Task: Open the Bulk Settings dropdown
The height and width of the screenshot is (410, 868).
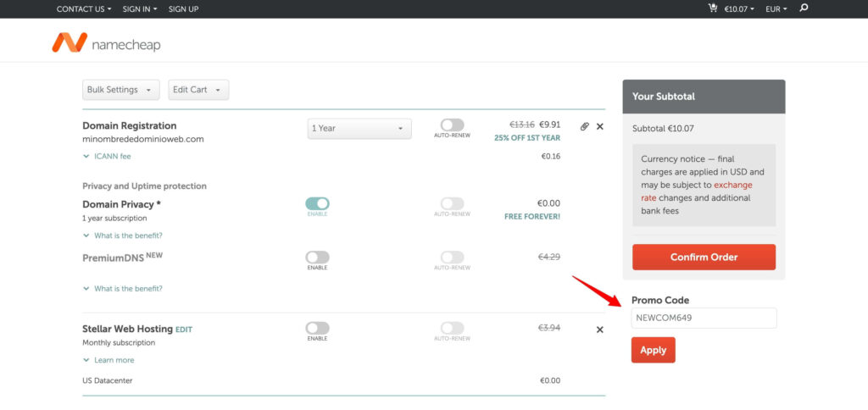Action: pyautogui.click(x=121, y=90)
